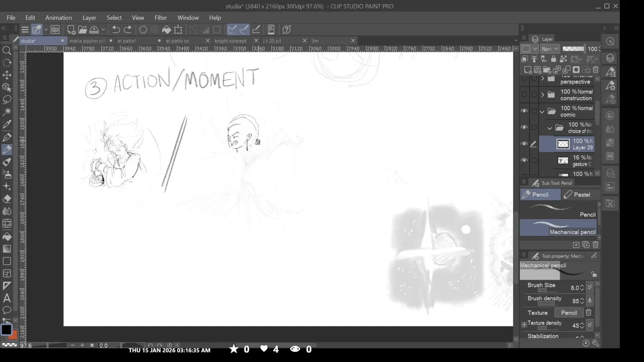Open the support help icon

287,30
